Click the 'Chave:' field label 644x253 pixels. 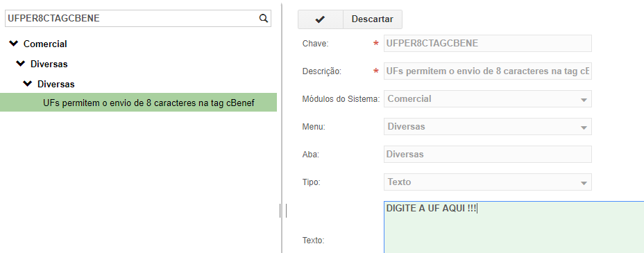(315, 44)
